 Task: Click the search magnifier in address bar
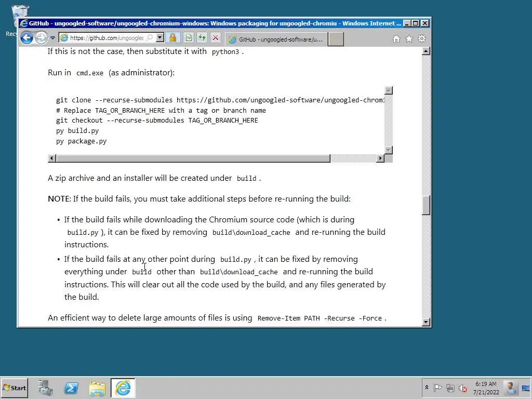(150, 37)
